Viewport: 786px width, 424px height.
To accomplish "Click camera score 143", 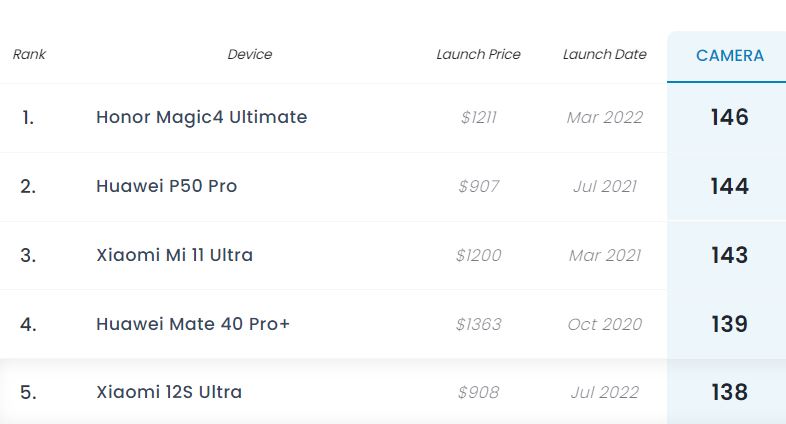I will point(729,255).
